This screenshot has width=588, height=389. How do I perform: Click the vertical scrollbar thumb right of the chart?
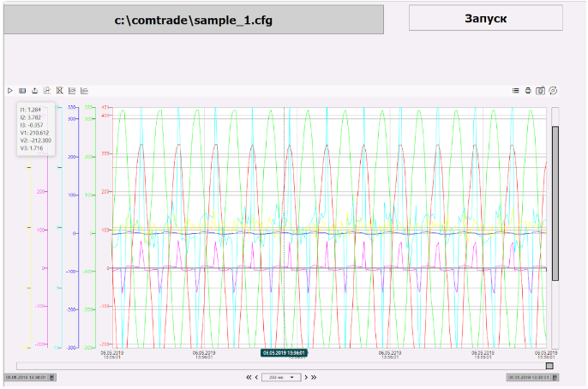pos(555,202)
